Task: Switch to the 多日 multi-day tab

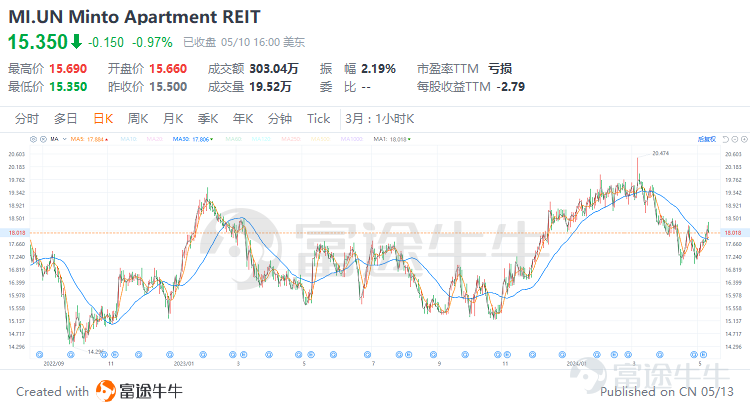Action: point(66,119)
